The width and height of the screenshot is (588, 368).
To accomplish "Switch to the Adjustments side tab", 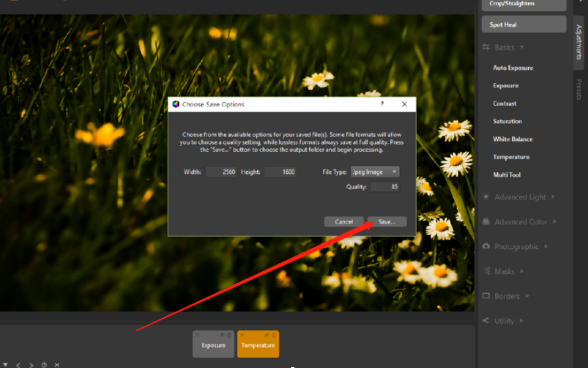I will click(579, 42).
